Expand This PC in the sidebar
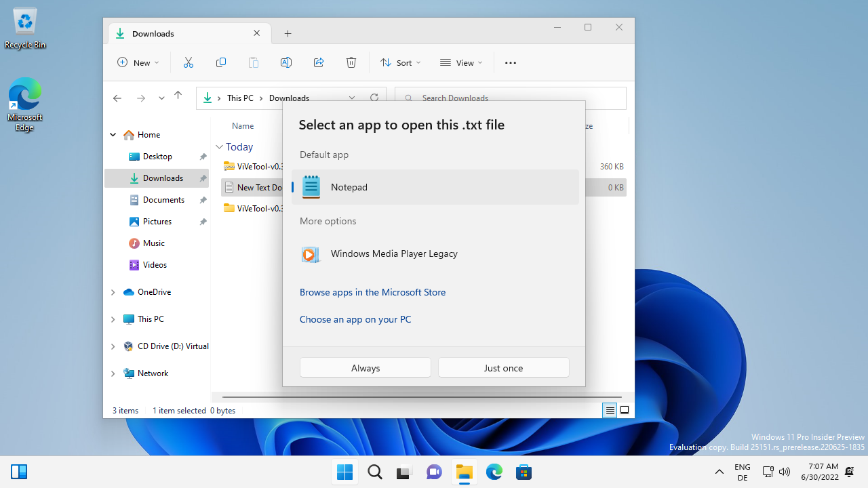This screenshot has width=868, height=488. (x=113, y=319)
